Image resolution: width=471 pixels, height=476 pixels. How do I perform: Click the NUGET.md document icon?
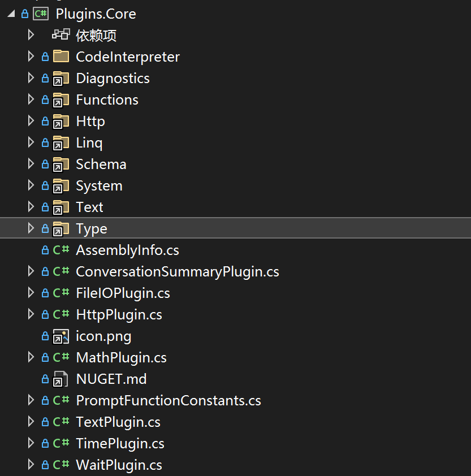pyautogui.click(x=61, y=379)
